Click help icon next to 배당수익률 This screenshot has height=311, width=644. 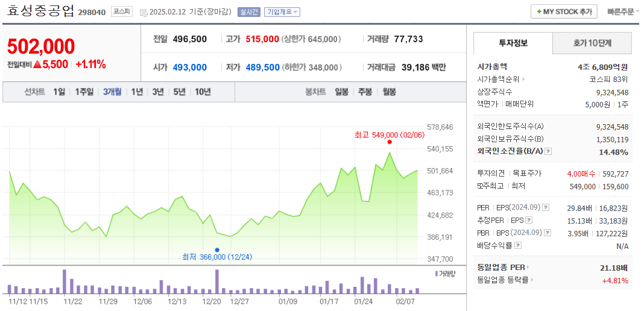(518, 246)
